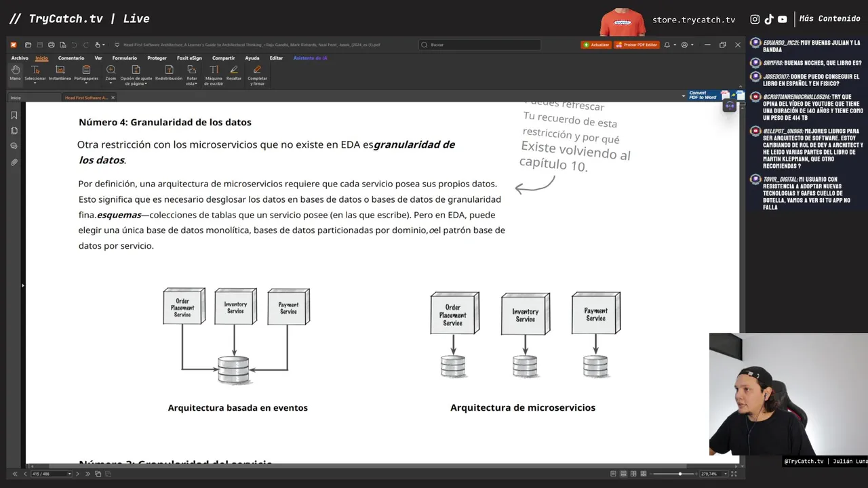Select the Resaltar highlight tool
The height and width of the screenshot is (488, 868).
[x=234, y=73]
